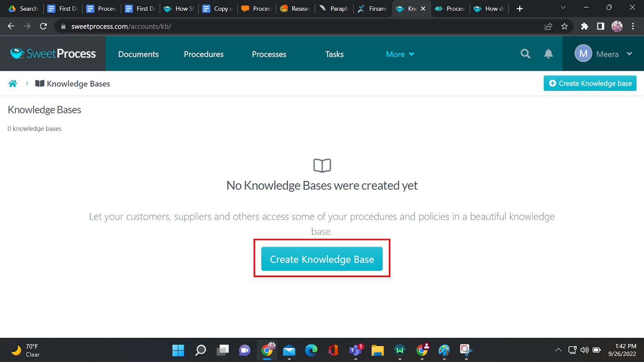The width and height of the screenshot is (644, 362).
Task: Open the Chrome three-dot menu
Action: tap(633, 26)
